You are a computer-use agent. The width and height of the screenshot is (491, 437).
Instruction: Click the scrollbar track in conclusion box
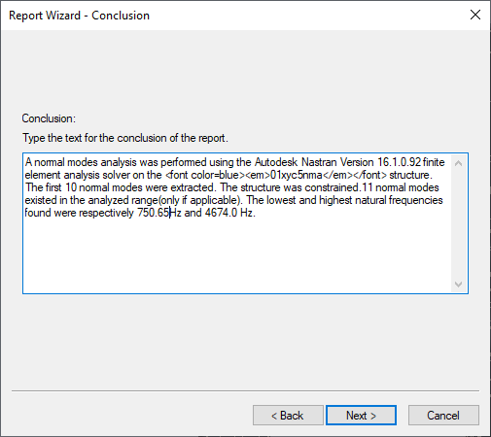tap(458, 223)
